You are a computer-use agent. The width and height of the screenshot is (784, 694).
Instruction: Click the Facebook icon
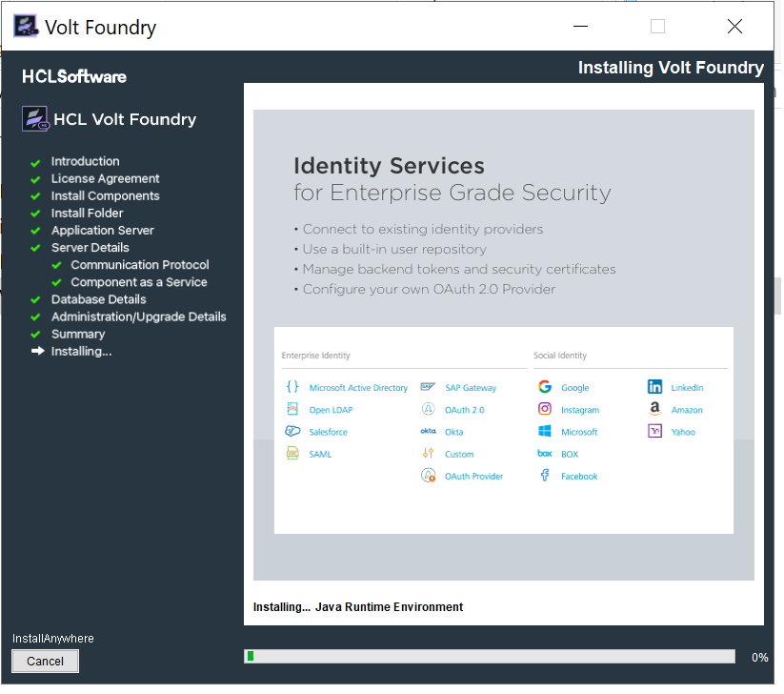(545, 475)
